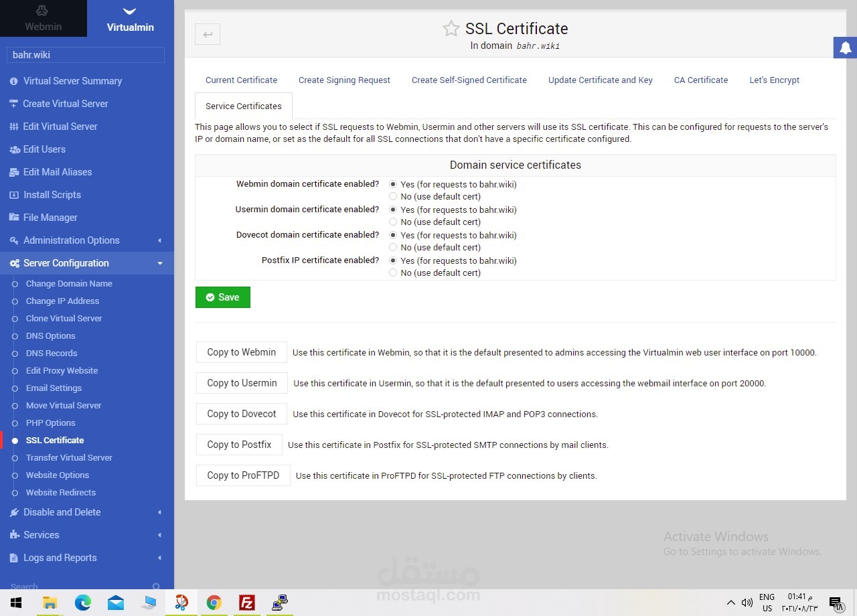857x616 pixels.
Task: Click the Install Scripts icon
Action: click(x=14, y=195)
